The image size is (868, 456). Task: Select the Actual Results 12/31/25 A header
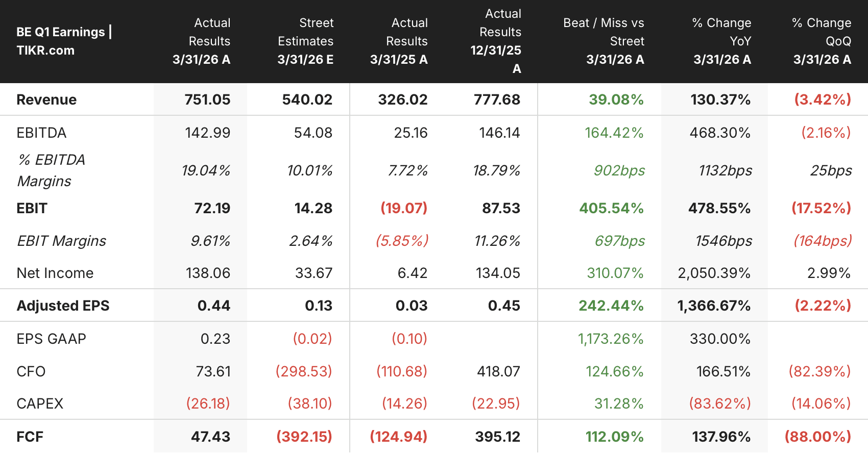(496, 41)
